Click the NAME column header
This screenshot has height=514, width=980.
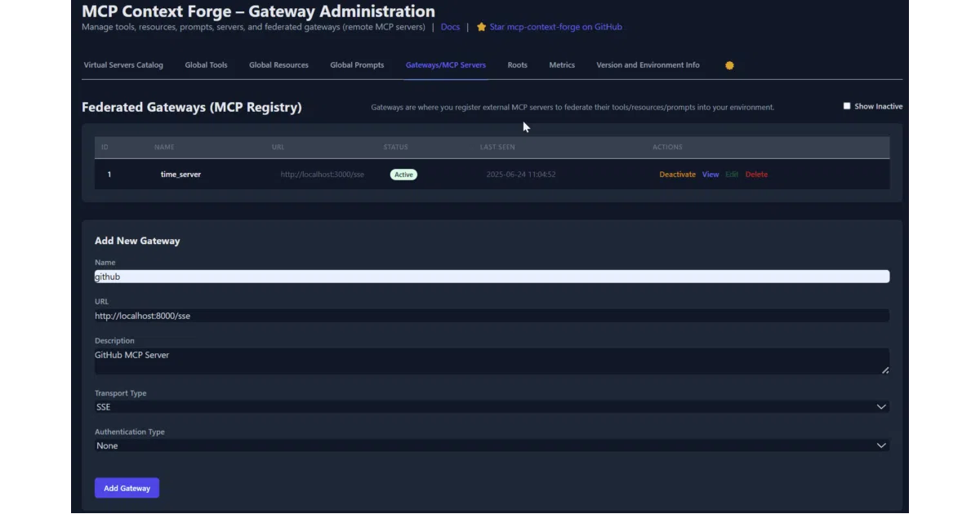pyautogui.click(x=164, y=148)
